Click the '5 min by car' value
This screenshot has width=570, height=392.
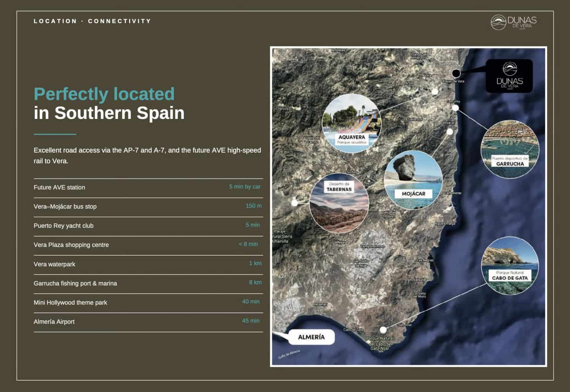(x=245, y=187)
